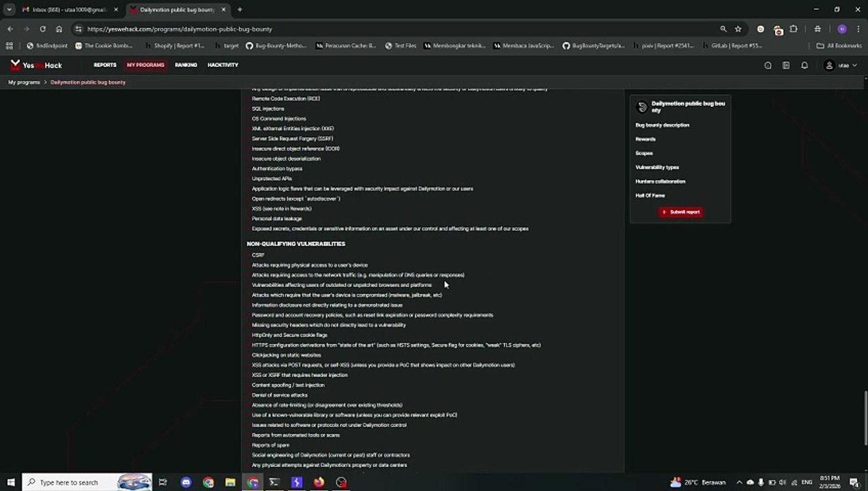The height and width of the screenshot is (491, 868).
Task: Click the Dailymotion program logo in sidebar
Action: point(641,107)
